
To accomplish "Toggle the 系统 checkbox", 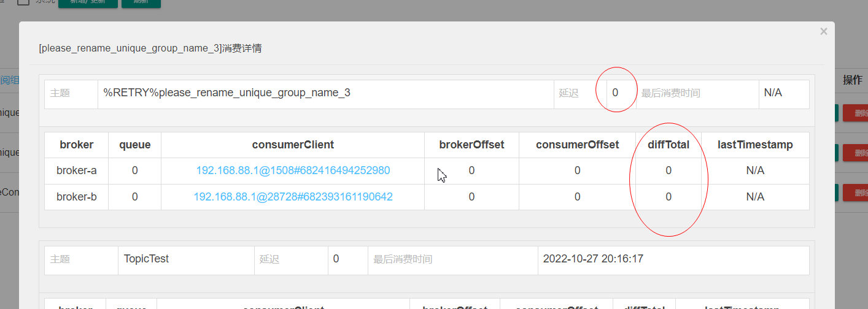I will 23,2.
